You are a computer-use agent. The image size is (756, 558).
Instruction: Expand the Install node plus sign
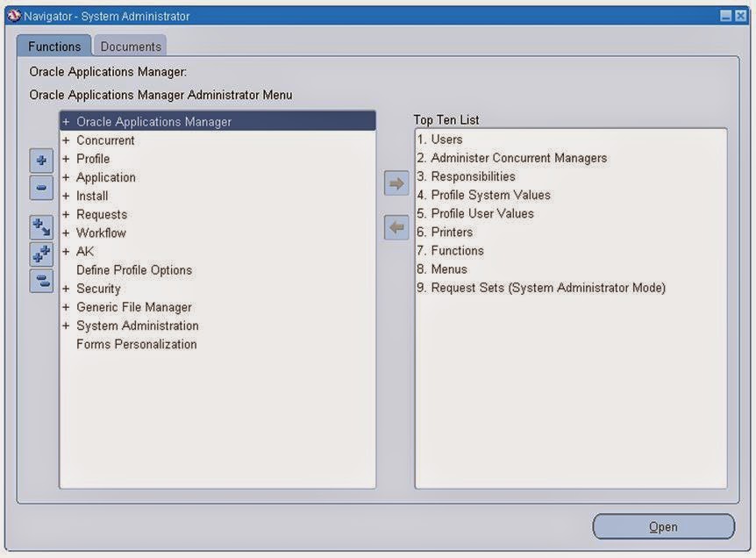(66, 196)
